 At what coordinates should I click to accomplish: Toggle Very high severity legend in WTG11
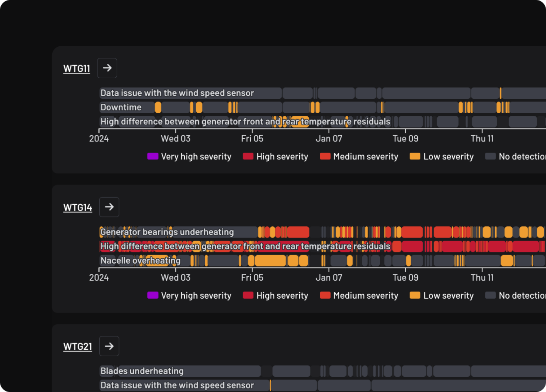coord(189,156)
